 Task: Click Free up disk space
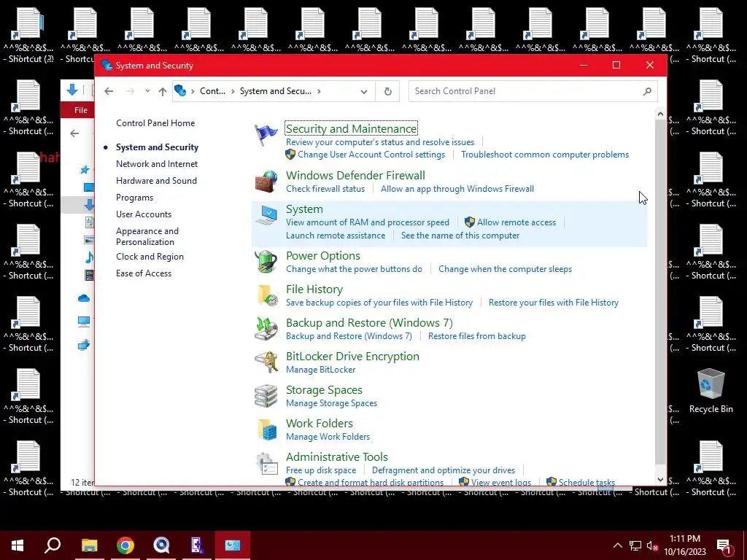click(x=321, y=470)
